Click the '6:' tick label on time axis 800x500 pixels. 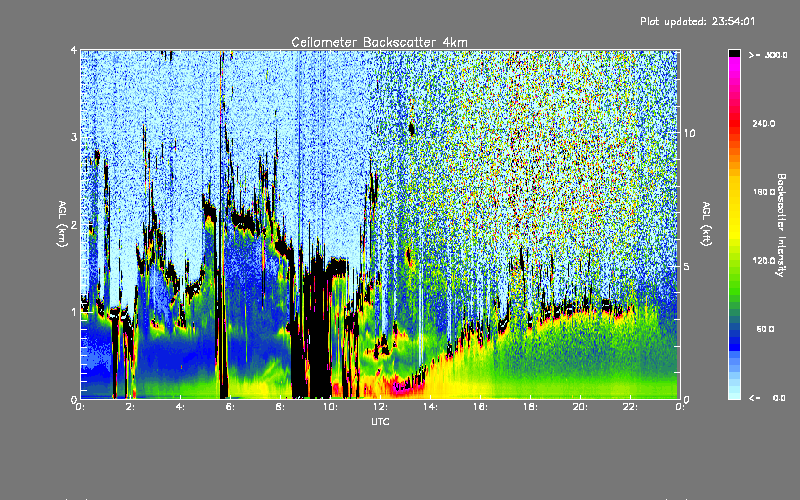click(230, 407)
